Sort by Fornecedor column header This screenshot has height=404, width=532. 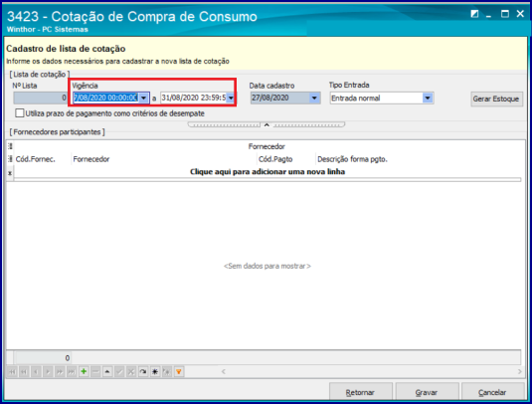click(x=163, y=159)
